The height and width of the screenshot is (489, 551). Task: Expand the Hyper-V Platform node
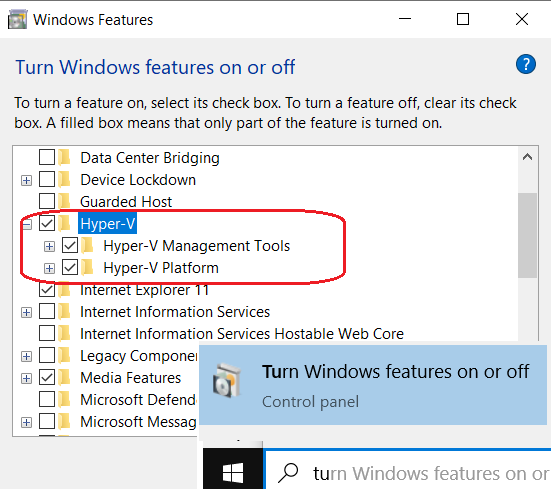click(x=50, y=269)
